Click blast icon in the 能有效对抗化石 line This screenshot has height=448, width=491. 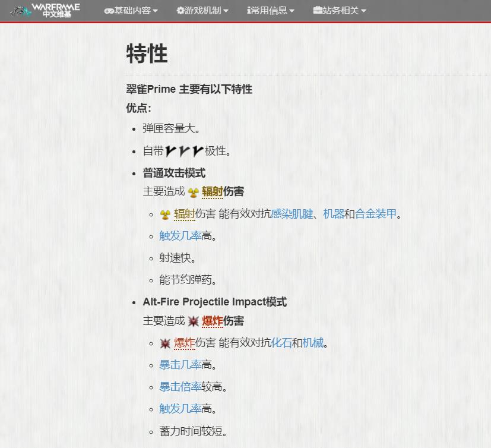click(x=165, y=343)
